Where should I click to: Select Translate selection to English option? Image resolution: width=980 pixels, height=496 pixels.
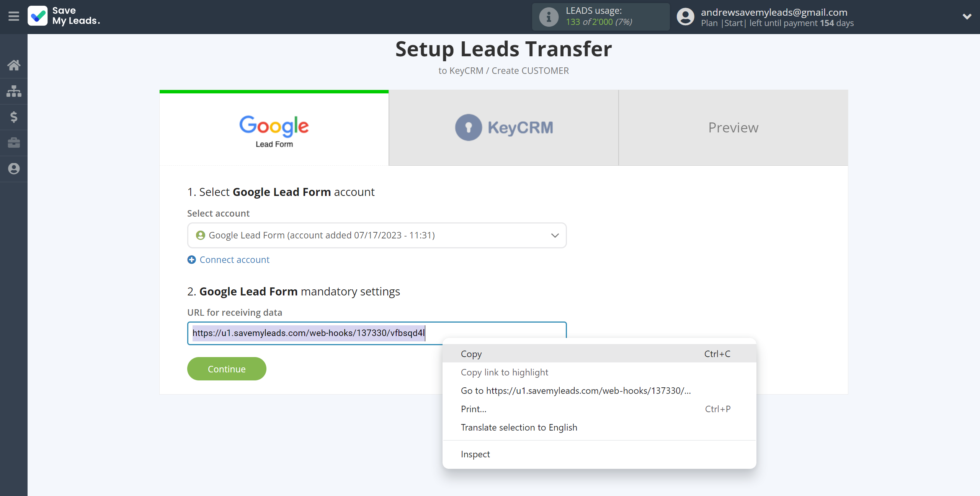click(x=519, y=427)
